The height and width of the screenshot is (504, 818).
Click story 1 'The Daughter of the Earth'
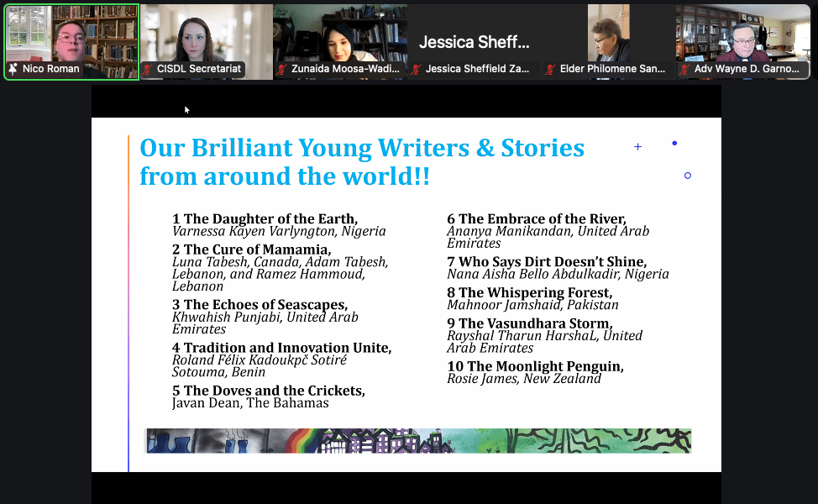(265, 218)
